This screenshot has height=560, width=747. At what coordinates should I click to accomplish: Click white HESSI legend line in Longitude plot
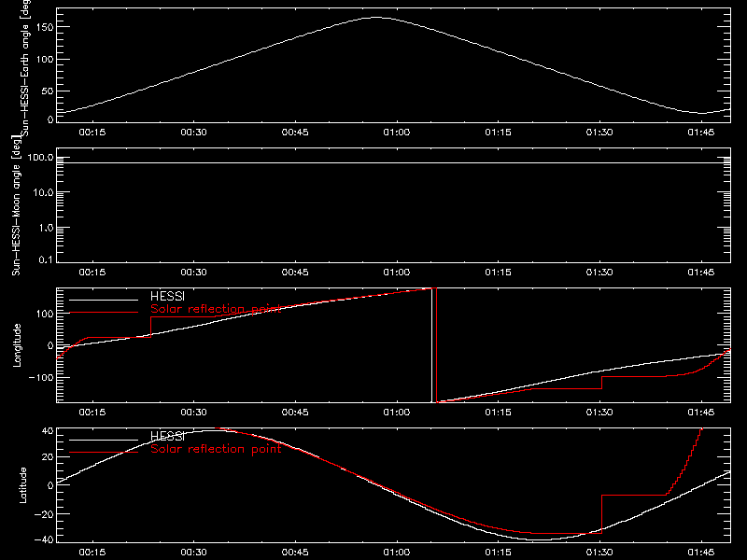coord(104,300)
